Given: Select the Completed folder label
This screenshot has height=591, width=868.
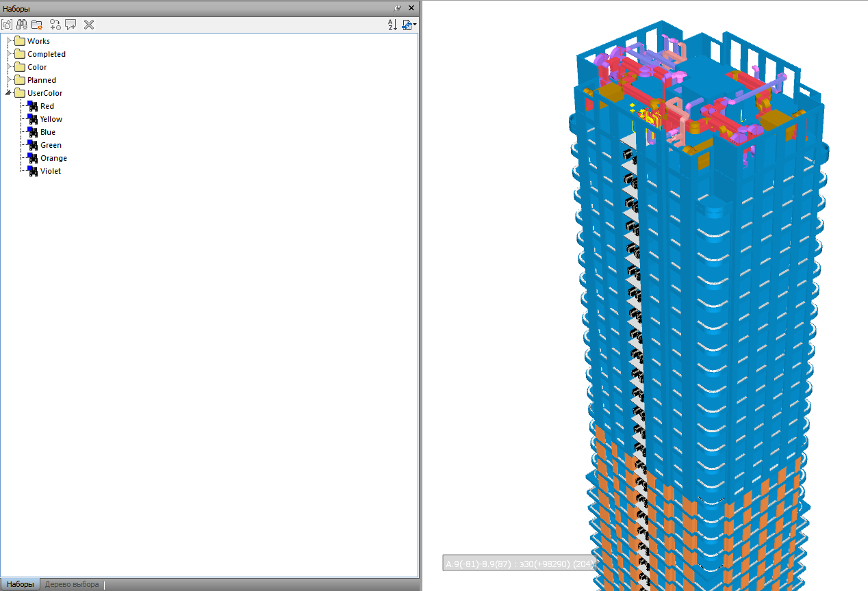Looking at the screenshot, I should coord(47,54).
